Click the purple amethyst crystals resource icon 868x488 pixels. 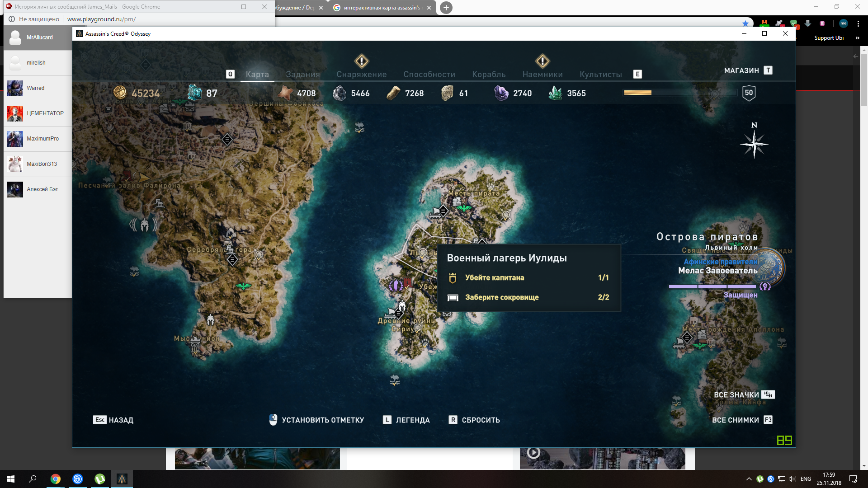pos(501,93)
